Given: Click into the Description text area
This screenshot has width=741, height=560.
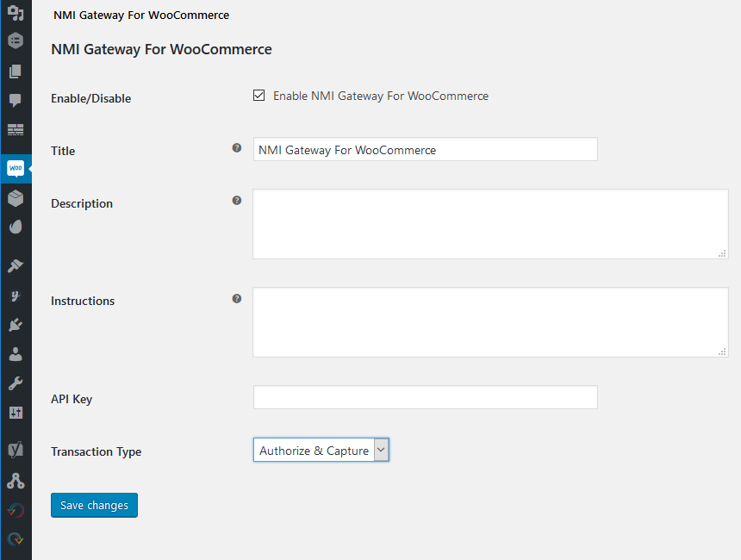Looking at the screenshot, I should [x=489, y=224].
